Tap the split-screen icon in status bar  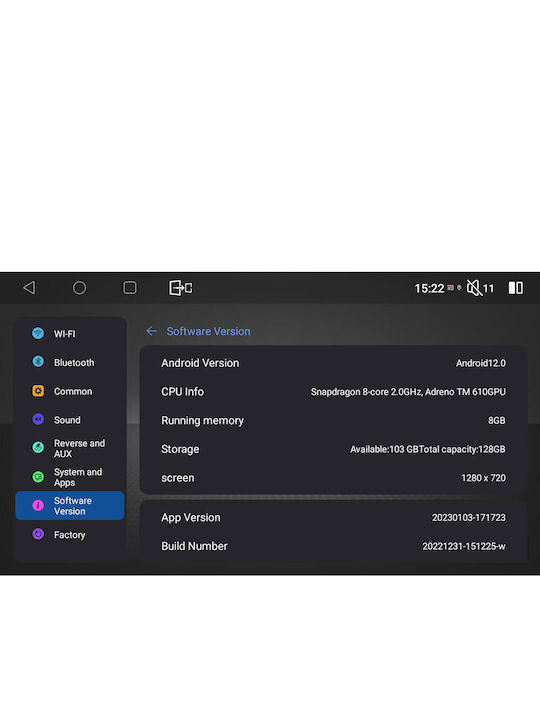[x=516, y=288]
